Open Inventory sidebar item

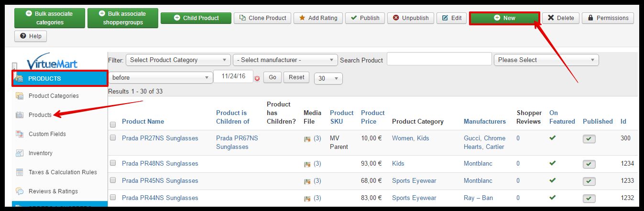41,153
